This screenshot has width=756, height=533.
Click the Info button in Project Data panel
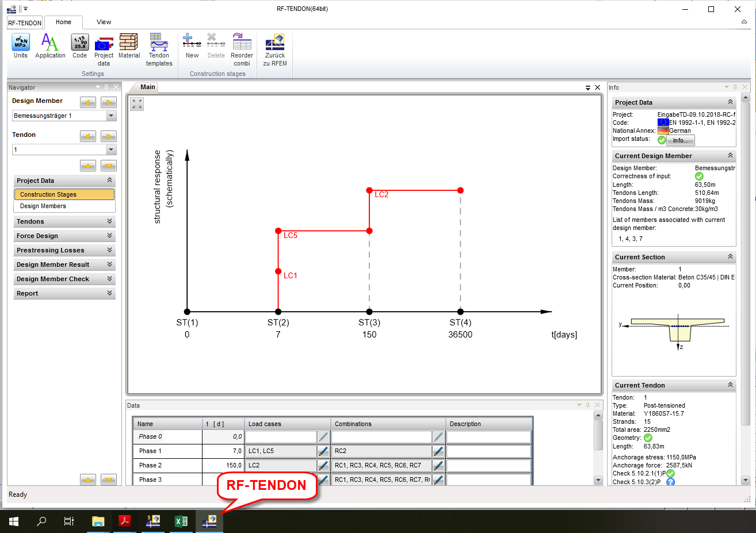point(680,140)
